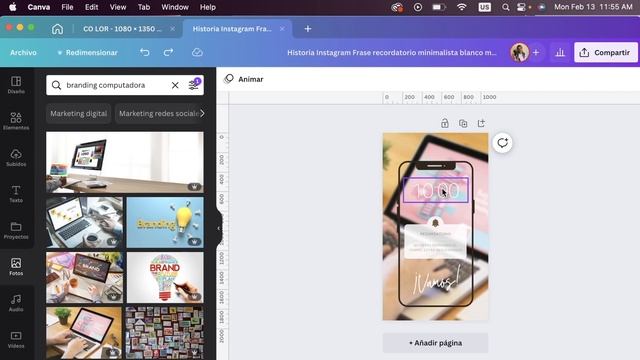Viewport: 640px width, 360px height.
Task: Select BRAND word-cloud lightbulb photo
Action: (165, 277)
